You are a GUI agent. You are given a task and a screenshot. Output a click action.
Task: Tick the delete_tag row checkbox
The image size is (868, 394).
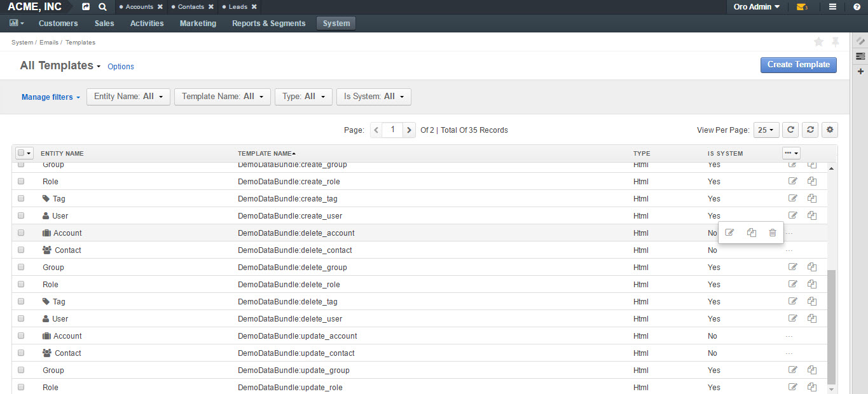[x=21, y=301]
